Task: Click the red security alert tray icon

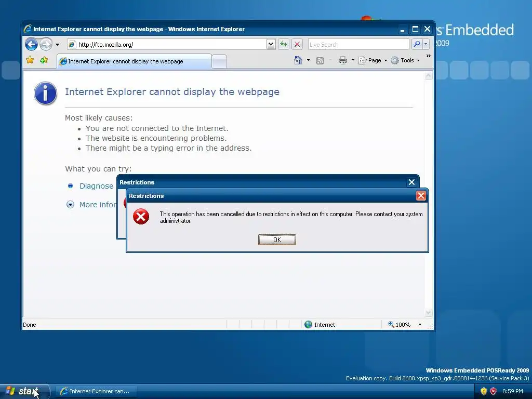Action: 493,391
